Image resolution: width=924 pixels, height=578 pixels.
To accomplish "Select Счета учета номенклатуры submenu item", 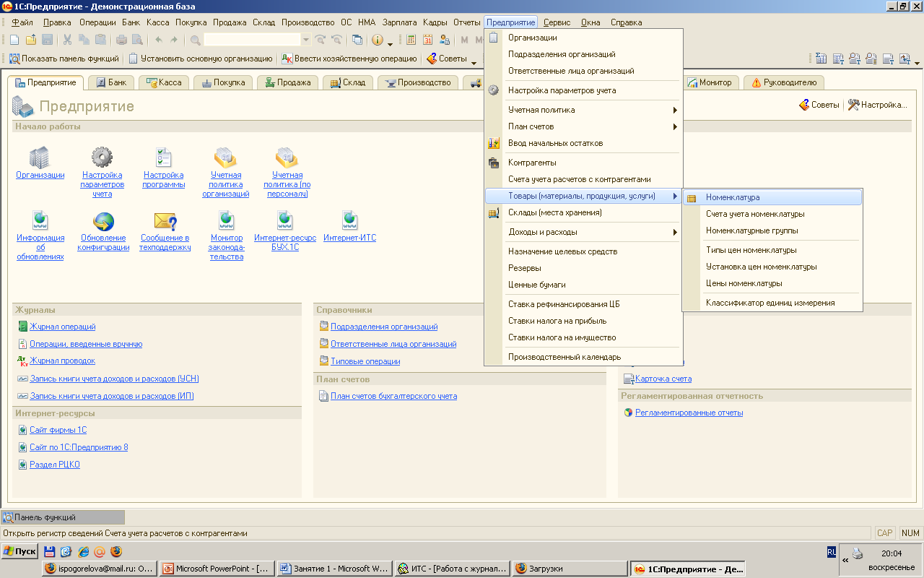I will coord(772,214).
